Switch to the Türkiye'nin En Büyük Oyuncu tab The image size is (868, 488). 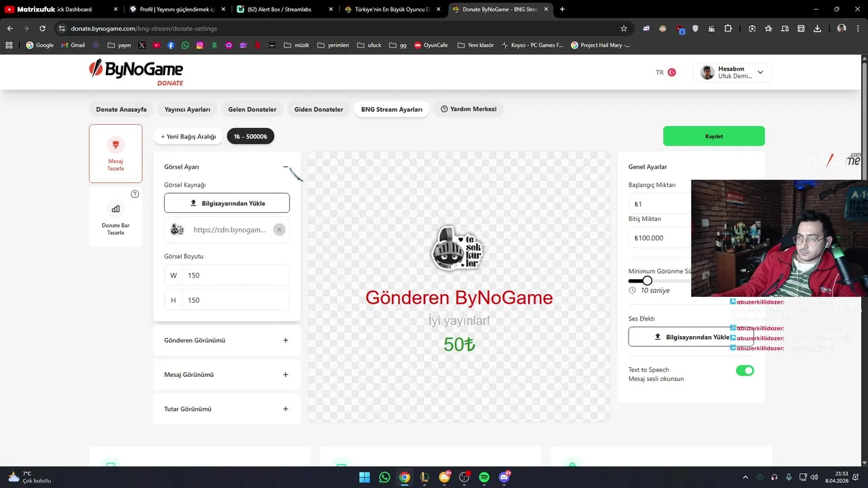click(392, 9)
